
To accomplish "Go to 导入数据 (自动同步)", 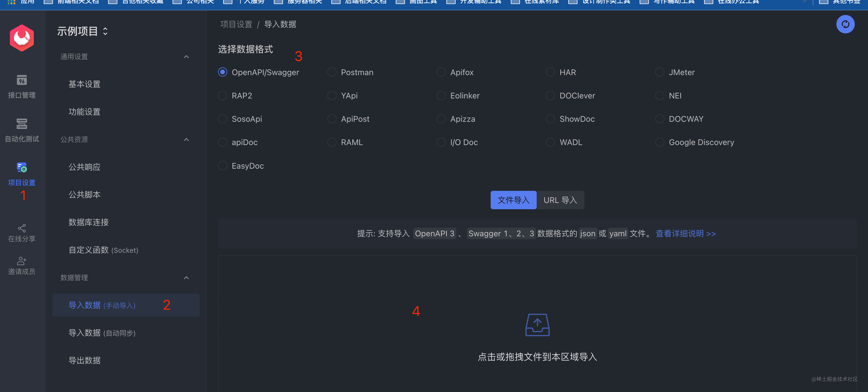I will (102, 333).
